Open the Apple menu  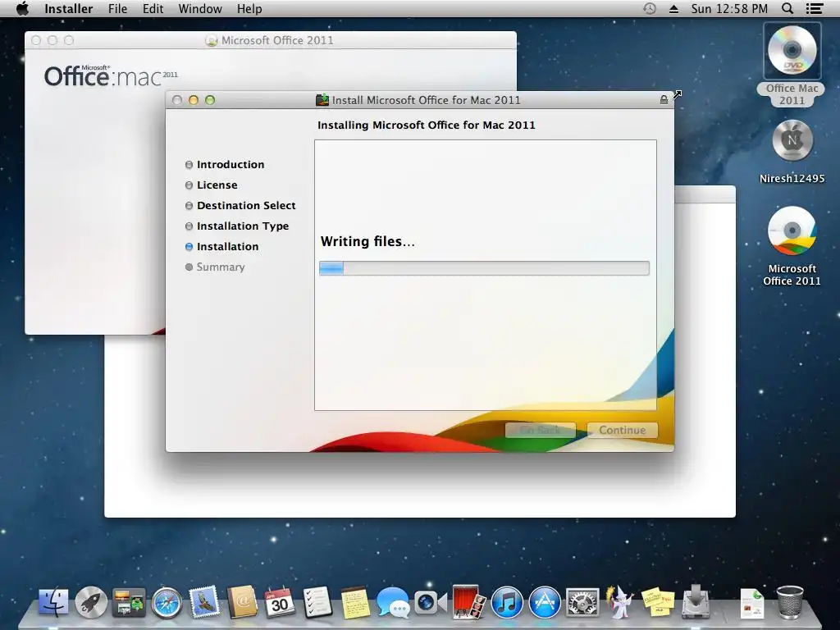click(x=22, y=8)
